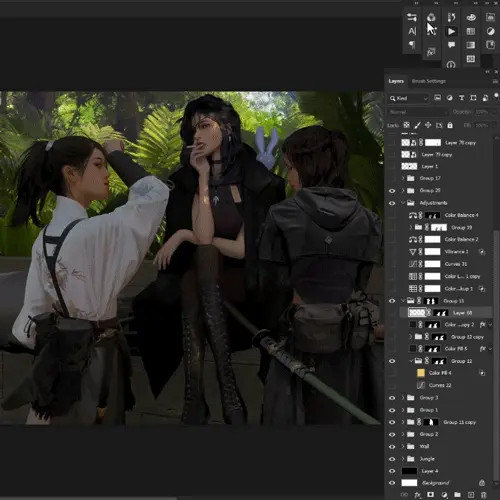Expand the Jungle group
Screen dimensions: 500x500
point(403,459)
